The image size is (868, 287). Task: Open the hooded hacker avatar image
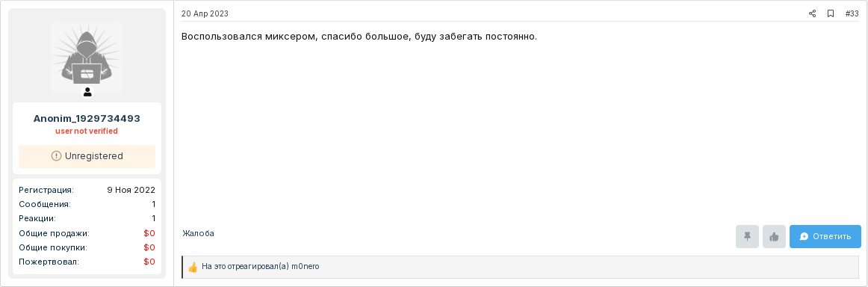(87, 58)
